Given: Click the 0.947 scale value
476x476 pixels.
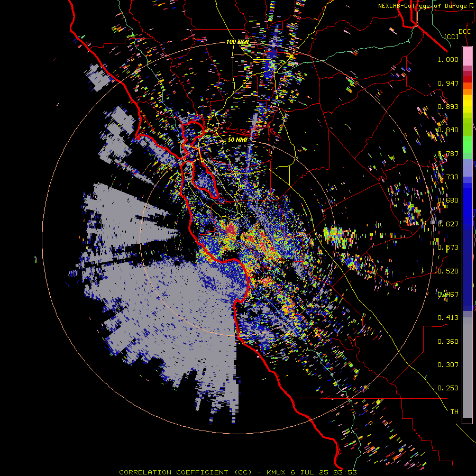Looking at the screenshot, I should tap(448, 83).
